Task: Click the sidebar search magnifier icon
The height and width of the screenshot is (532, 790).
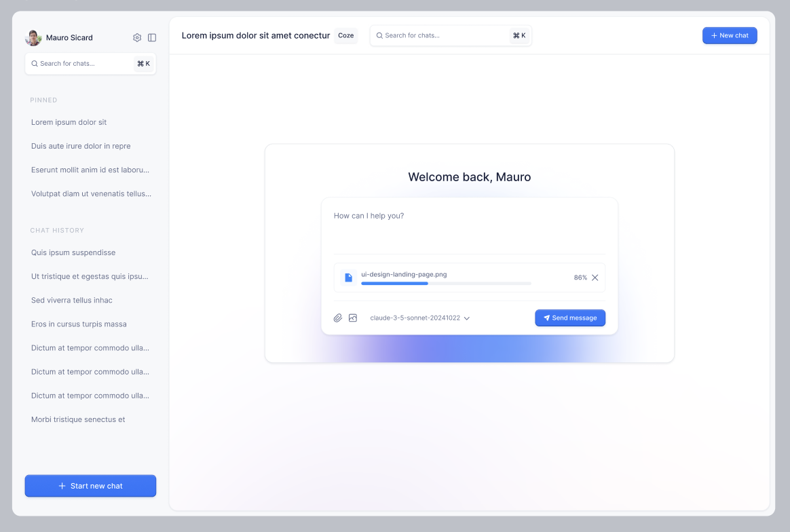Action: coord(35,64)
